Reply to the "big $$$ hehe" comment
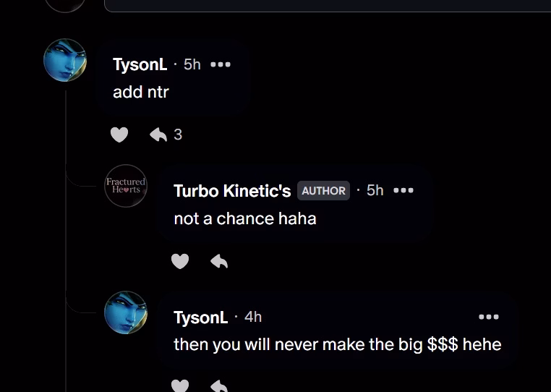 point(219,385)
